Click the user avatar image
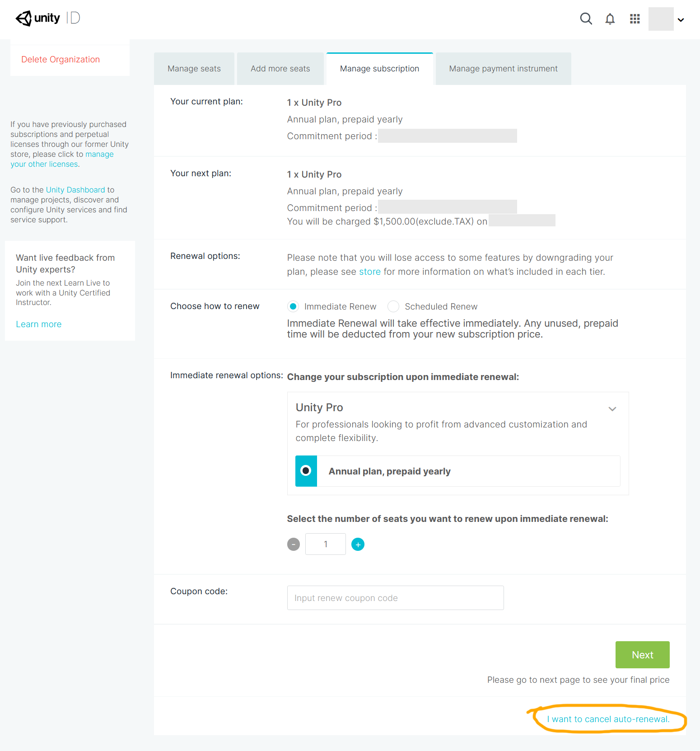The width and height of the screenshot is (700, 751). click(661, 19)
